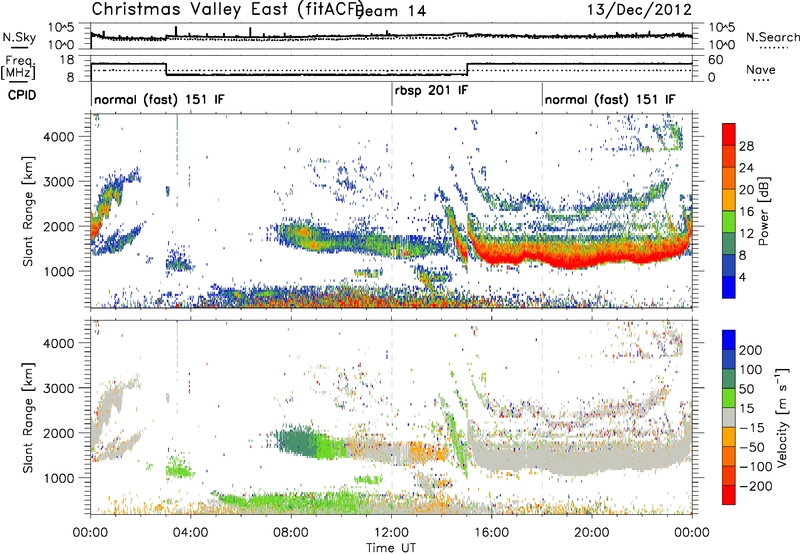Click the 'Power [dB]' colorbar title
The width and height of the screenshot is (800, 554).
point(764,211)
